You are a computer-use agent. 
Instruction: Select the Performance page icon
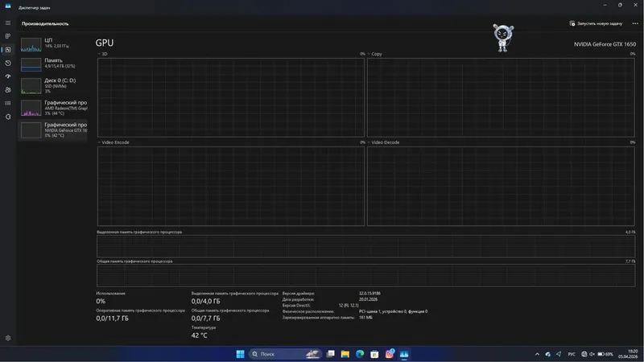(x=8, y=50)
